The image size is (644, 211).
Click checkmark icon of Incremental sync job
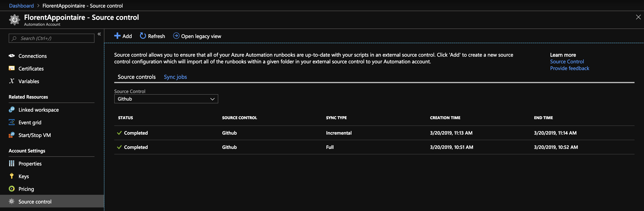click(x=119, y=133)
